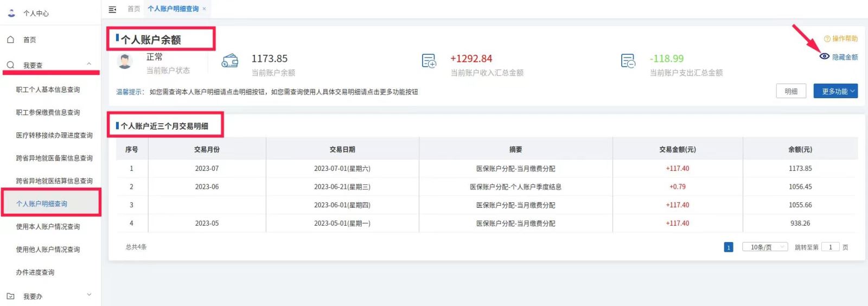Close the 个人账户明细查询 tab

(x=204, y=9)
